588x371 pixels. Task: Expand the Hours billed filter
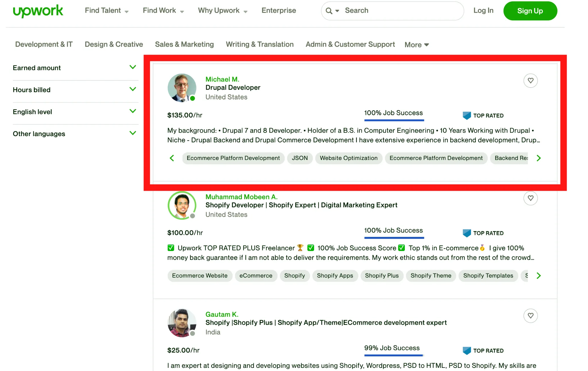click(x=133, y=89)
